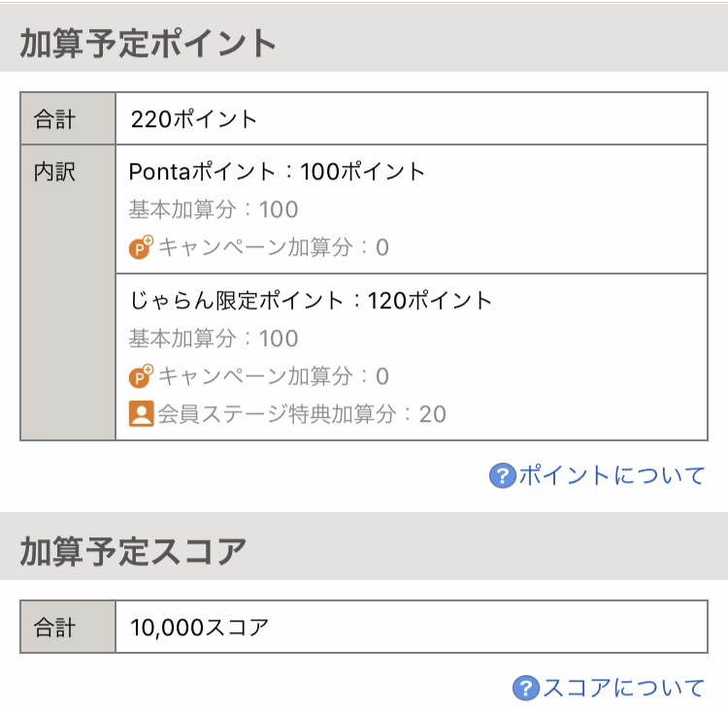This screenshot has width=728, height=711.
Task: Click the orange P icon in Ponta section
Action: point(141,247)
